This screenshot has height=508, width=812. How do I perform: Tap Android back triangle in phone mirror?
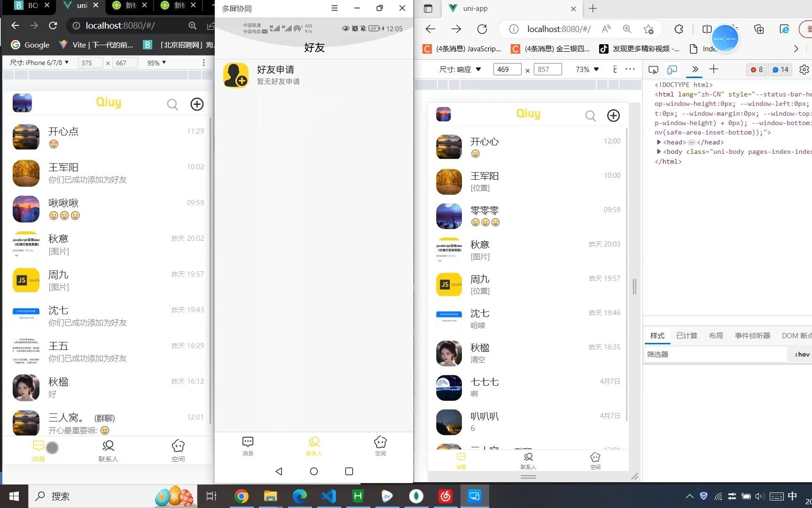(x=279, y=471)
